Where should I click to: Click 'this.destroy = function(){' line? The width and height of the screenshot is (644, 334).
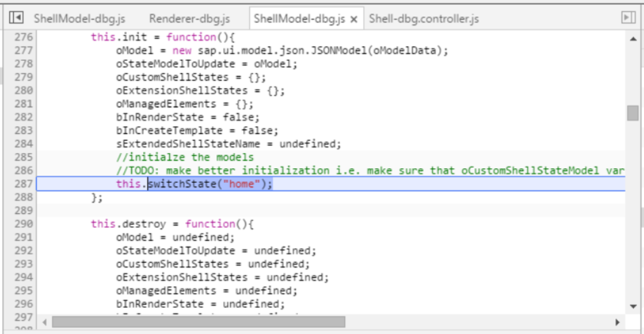[x=172, y=224]
